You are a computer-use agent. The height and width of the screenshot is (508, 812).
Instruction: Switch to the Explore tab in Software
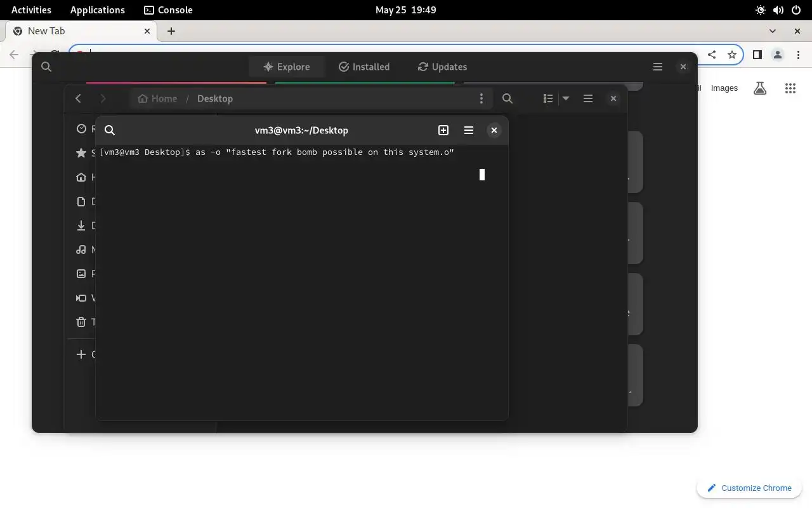(x=287, y=67)
